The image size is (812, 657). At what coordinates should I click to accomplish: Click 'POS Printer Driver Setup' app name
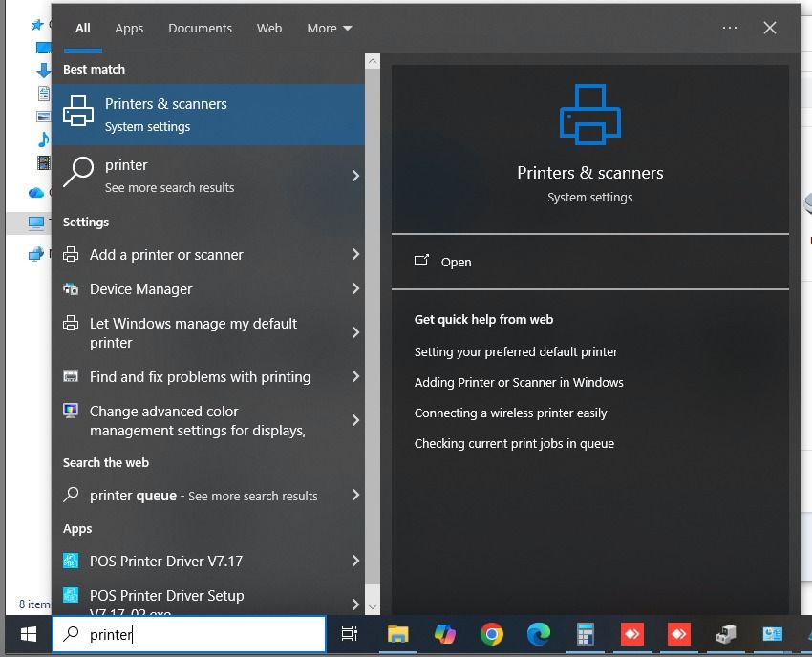(167, 595)
